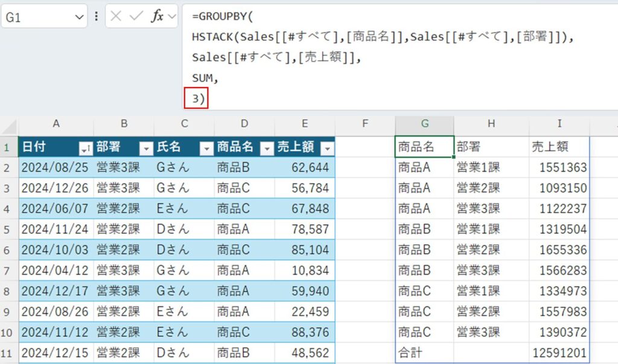Image resolution: width=618 pixels, height=364 pixels.
Task: Select column E header
Action: point(305,124)
